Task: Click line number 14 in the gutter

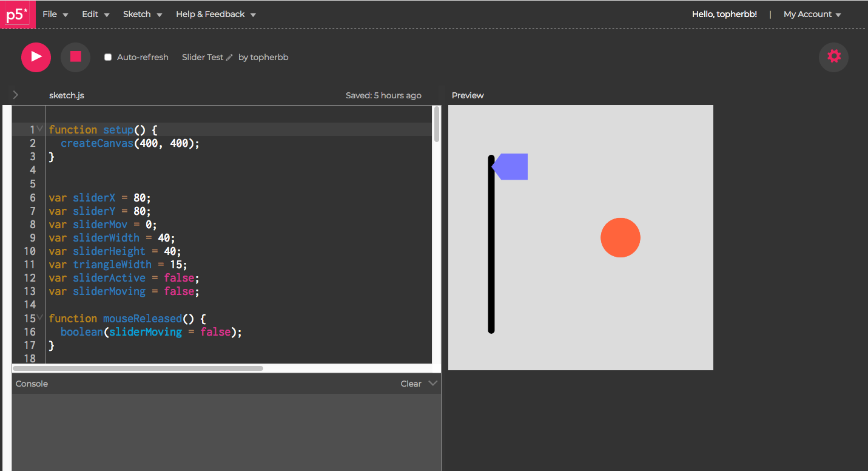Action: coord(30,305)
